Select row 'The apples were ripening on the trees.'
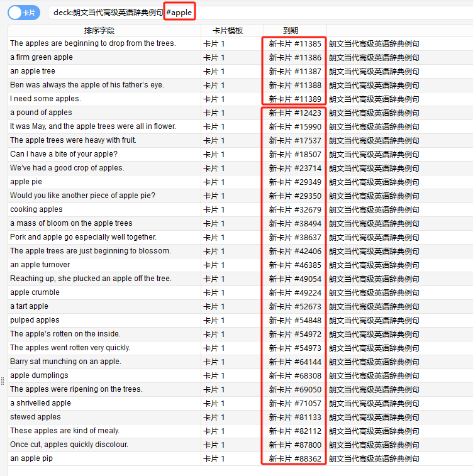 click(x=240, y=389)
